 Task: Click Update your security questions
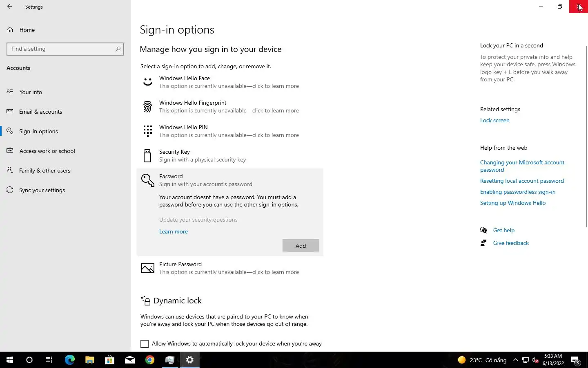tap(198, 220)
